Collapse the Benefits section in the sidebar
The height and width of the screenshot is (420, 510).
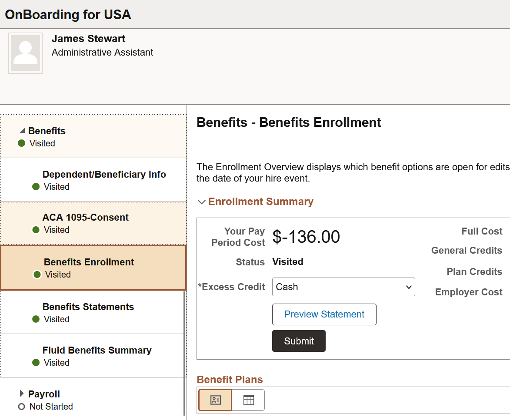[x=22, y=131]
